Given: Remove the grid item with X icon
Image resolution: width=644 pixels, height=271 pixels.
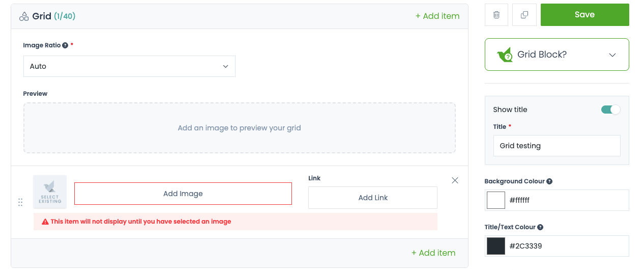Looking at the screenshot, I should tap(455, 180).
